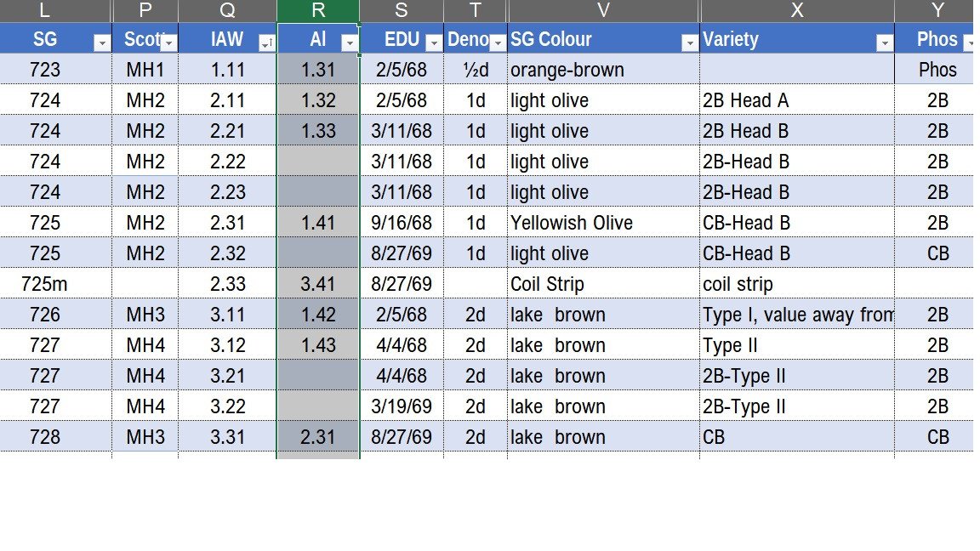Click the Phos filter arrow button
This screenshot has width=980, height=551.
(968, 43)
